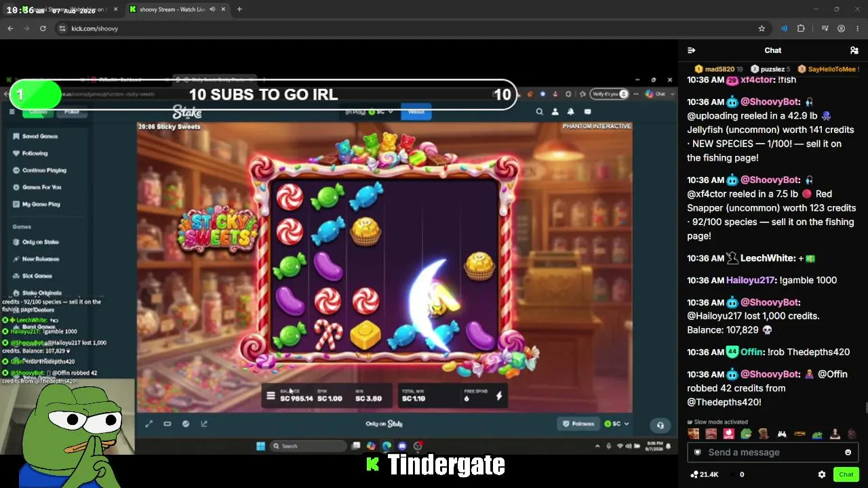Image resolution: width=868 pixels, height=488 pixels.
Task: Open the Stake account profile icon
Action: coord(555,112)
